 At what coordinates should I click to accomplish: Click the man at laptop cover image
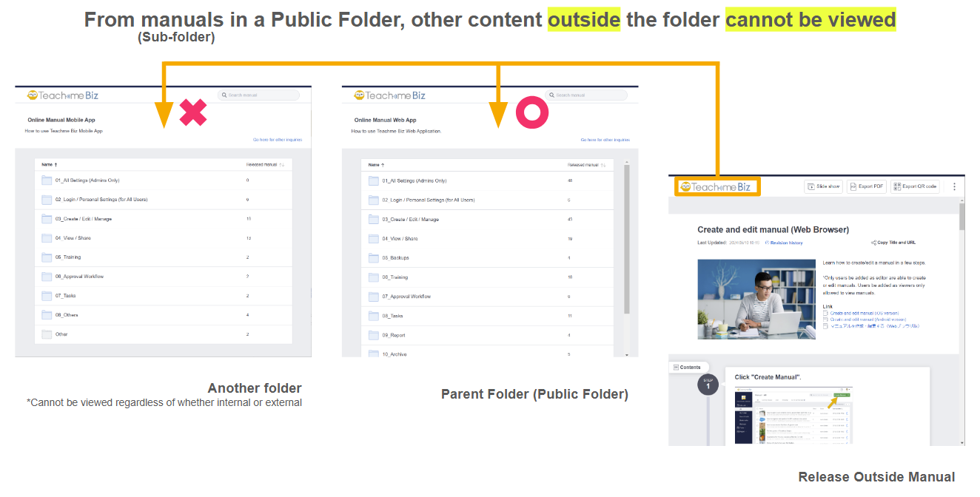(x=754, y=299)
